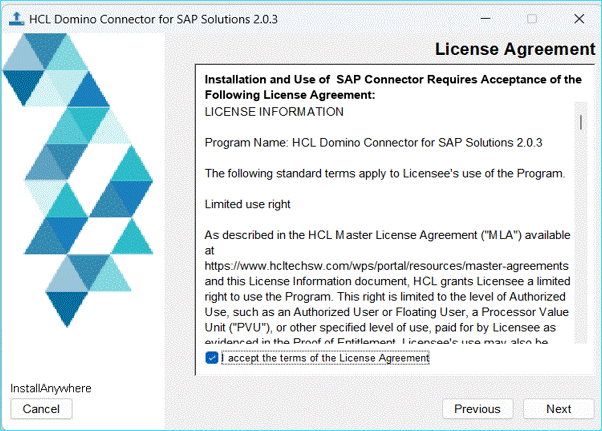Click the Next button
602x431 pixels.
558,409
